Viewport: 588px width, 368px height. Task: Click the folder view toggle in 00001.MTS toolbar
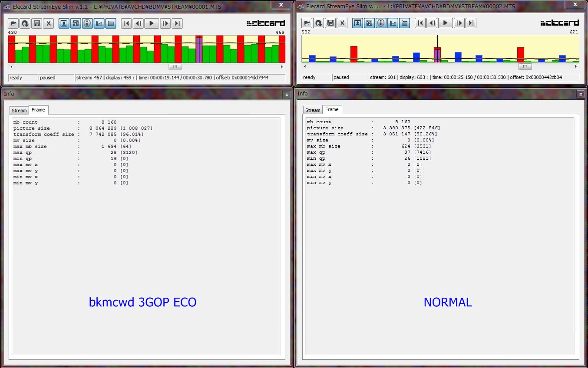[111, 23]
